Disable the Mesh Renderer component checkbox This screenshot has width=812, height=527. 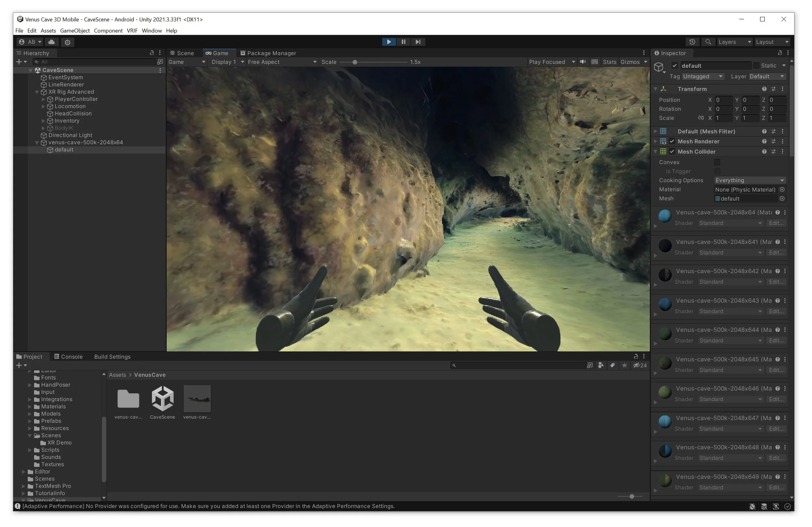click(x=672, y=141)
